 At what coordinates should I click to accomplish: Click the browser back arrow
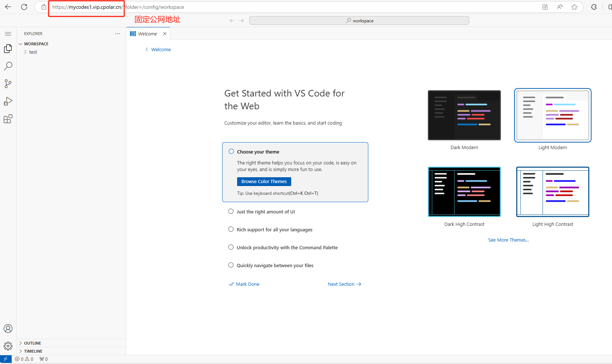8,7
